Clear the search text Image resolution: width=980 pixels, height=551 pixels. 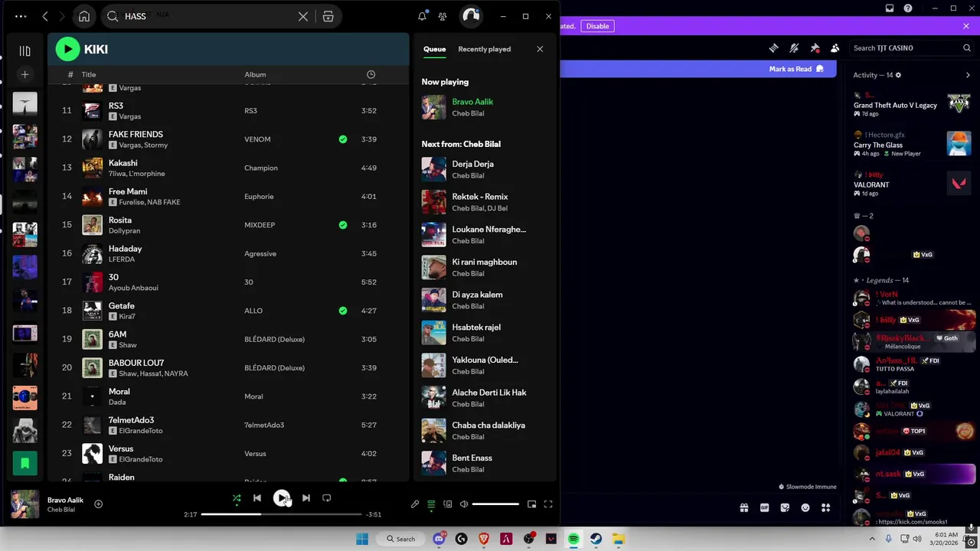[303, 16]
